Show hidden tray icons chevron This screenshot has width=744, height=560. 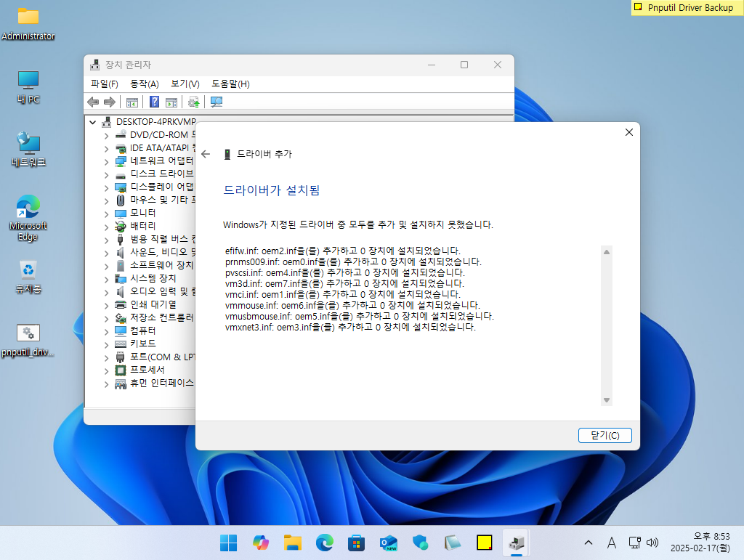coord(589,543)
